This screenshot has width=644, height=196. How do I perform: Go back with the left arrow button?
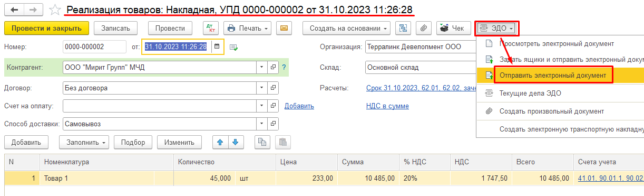(x=14, y=10)
